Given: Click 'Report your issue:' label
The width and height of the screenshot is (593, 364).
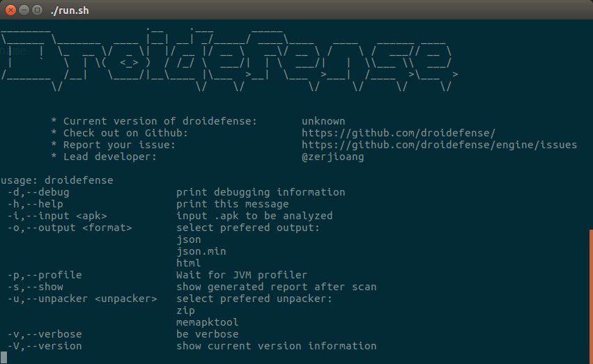Looking at the screenshot, I should [119, 145].
